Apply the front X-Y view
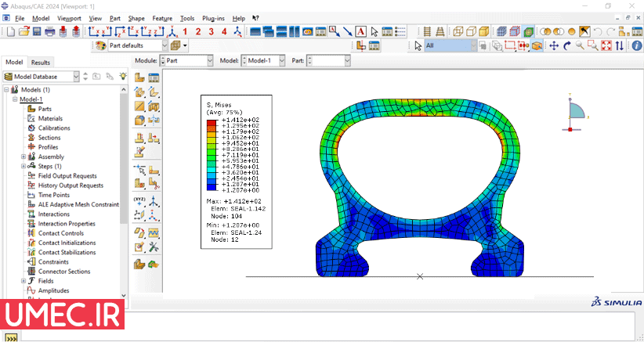This screenshot has width=644, height=342. 95,31
